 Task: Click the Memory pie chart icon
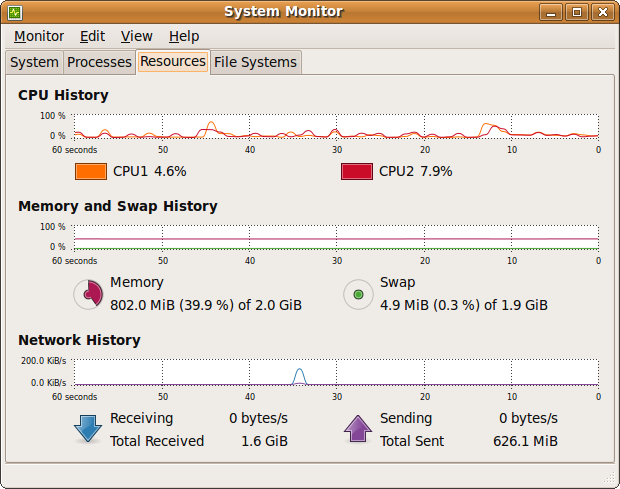(x=89, y=294)
